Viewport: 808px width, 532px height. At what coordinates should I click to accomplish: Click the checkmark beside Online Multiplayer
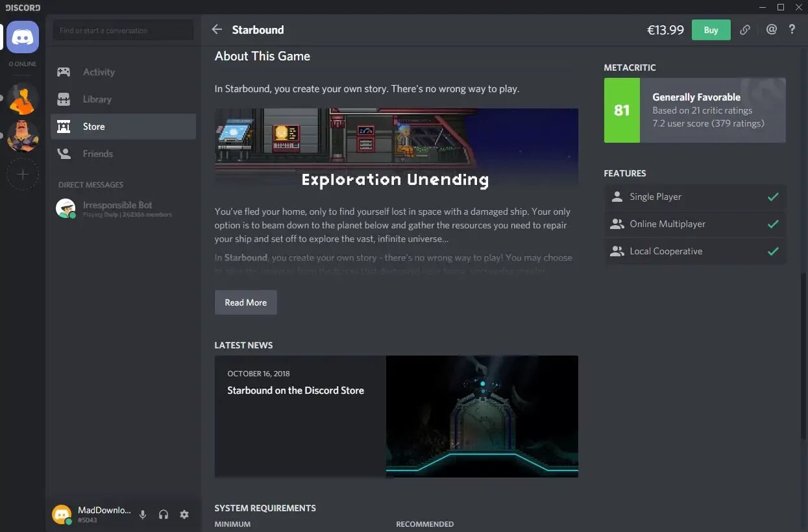tap(773, 224)
